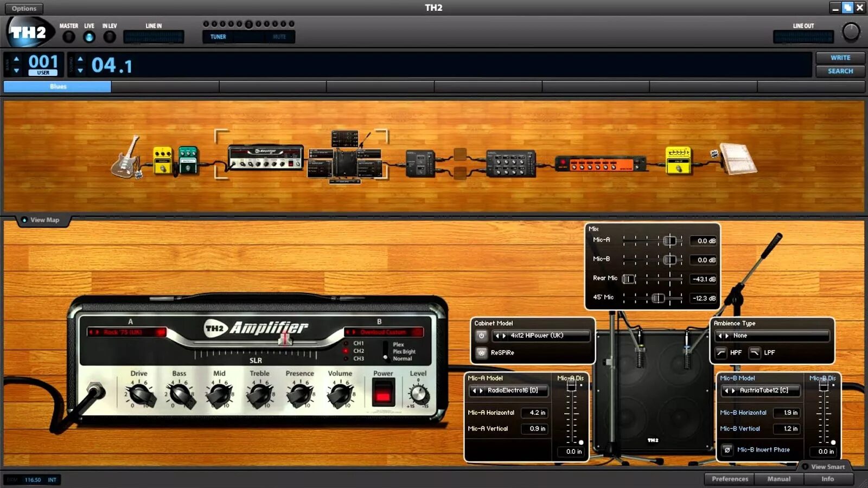The image size is (868, 488).
Task: Toggle the View Smart tab
Action: (826, 466)
